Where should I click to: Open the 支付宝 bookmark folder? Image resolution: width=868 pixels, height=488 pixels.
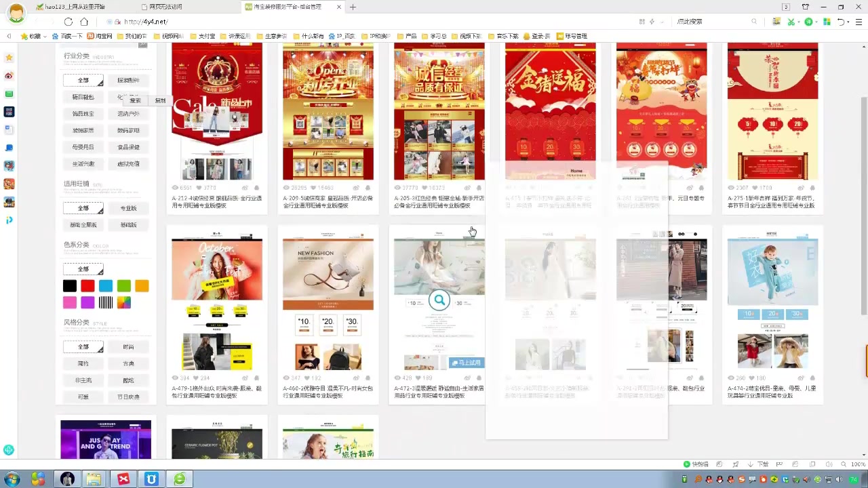coord(203,36)
